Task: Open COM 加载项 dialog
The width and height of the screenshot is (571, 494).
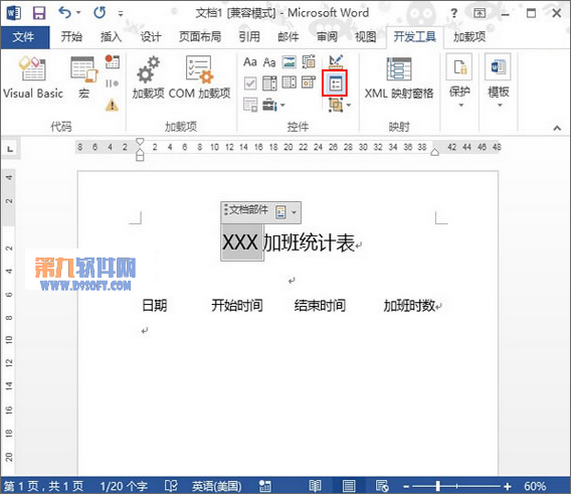Action: pyautogui.click(x=199, y=78)
